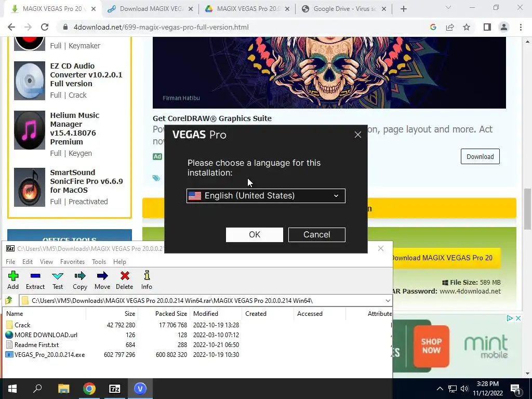The image size is (532, 399).
Task: Click the volume icon in system tray
Action: [x=464, y=389]
